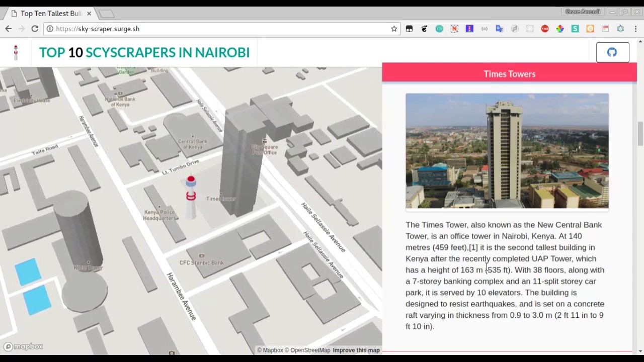Open the Lighthouse extension
This screenshot has width=644, height=362.
click(469, 29)
